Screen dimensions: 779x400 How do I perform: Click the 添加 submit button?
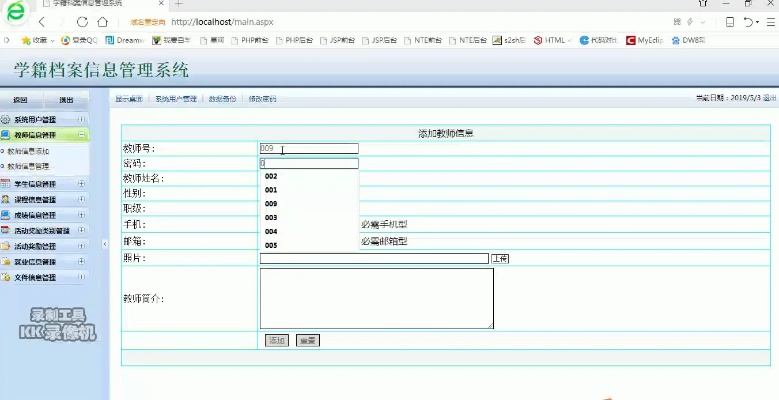(x=276, y=340)
